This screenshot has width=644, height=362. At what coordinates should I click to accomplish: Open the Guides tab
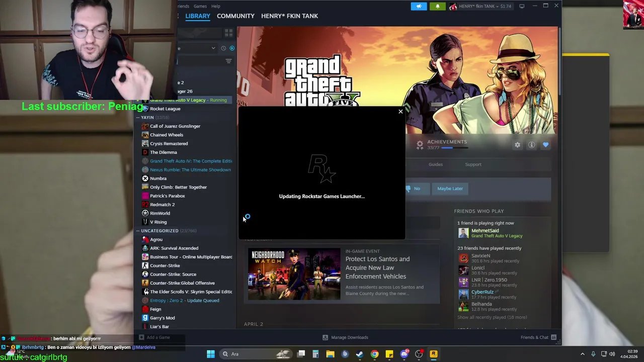click(x=436, y=164)
